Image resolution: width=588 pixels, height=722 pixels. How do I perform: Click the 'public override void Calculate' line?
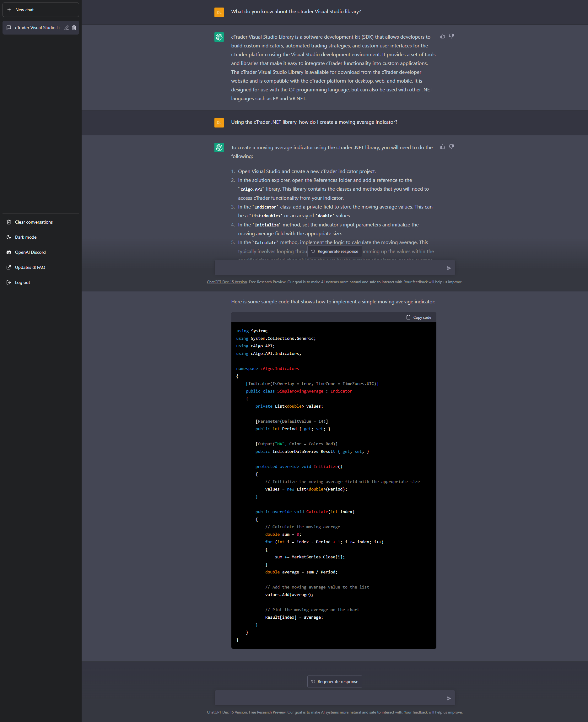point(305,512)
